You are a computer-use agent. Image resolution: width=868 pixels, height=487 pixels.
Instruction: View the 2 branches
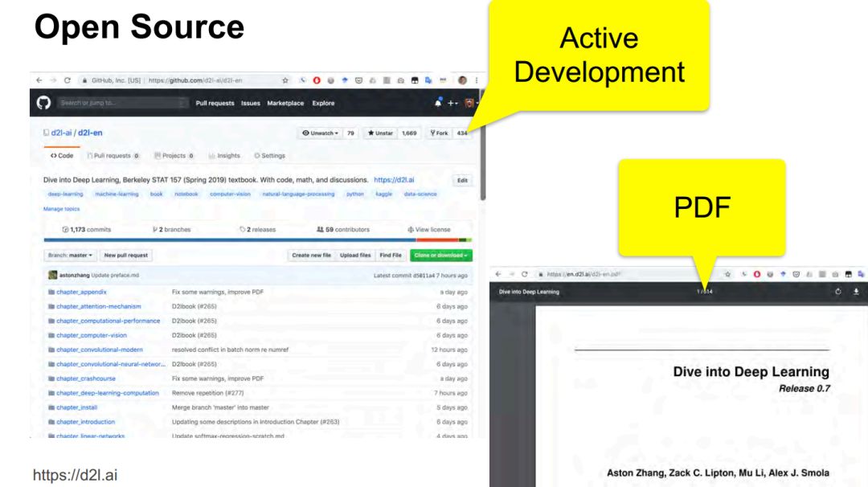click(172, 229)
